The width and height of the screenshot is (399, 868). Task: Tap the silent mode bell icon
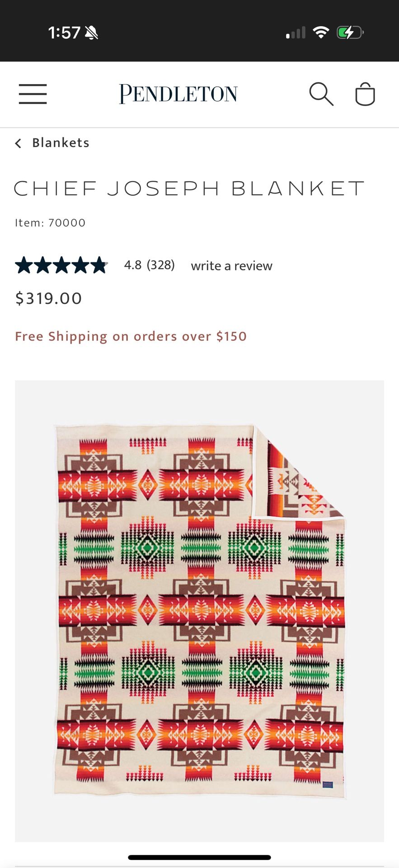click(x=91, y=33)
